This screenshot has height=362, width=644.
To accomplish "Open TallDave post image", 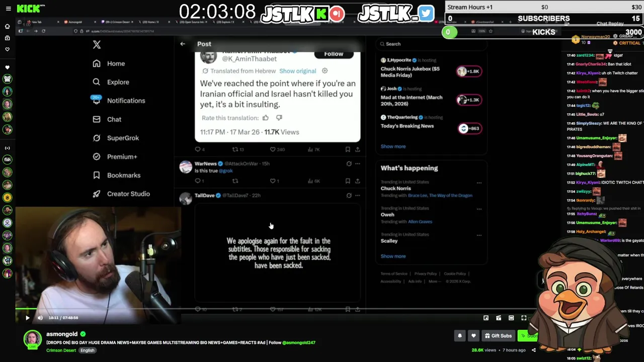I will [x=278, y=253].
